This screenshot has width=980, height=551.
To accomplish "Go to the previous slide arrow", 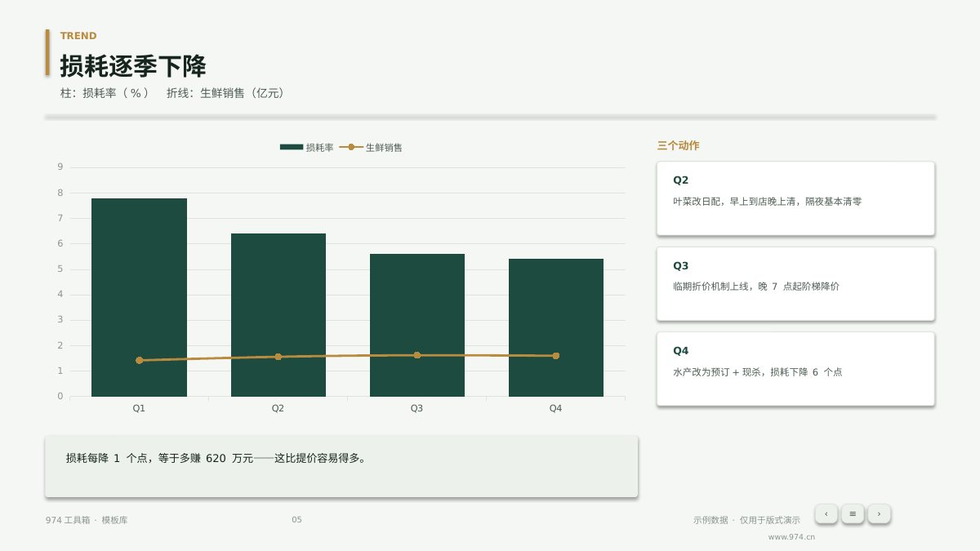I will [x=826, y=513].
